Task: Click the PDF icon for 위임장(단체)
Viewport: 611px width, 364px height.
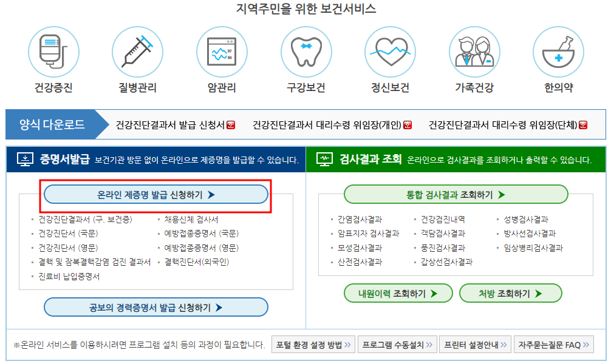Action: (582, 127)
